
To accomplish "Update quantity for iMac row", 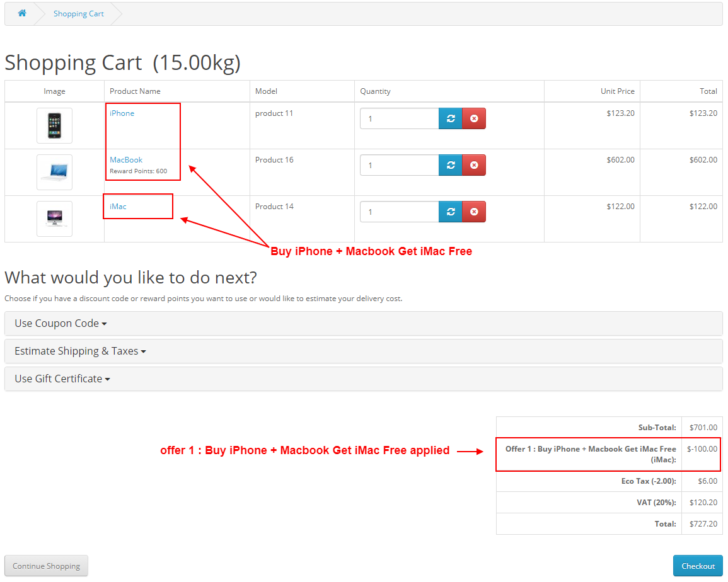I will coord(451,212).
